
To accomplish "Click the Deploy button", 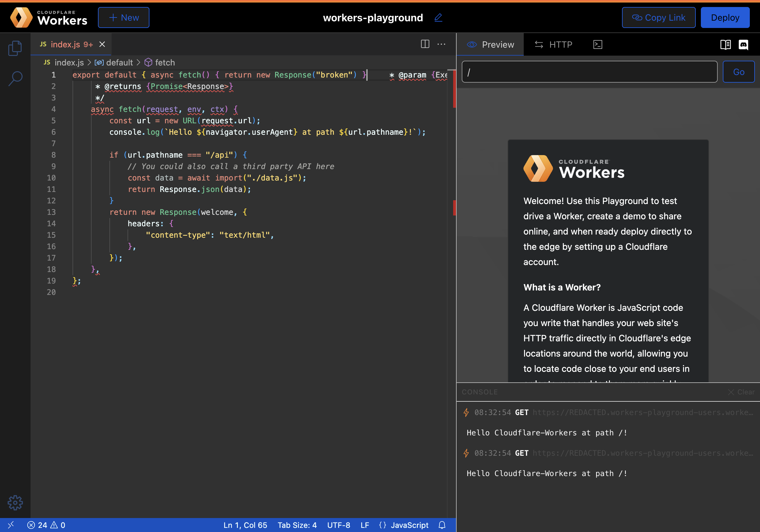I will click(x=725, y=17).
